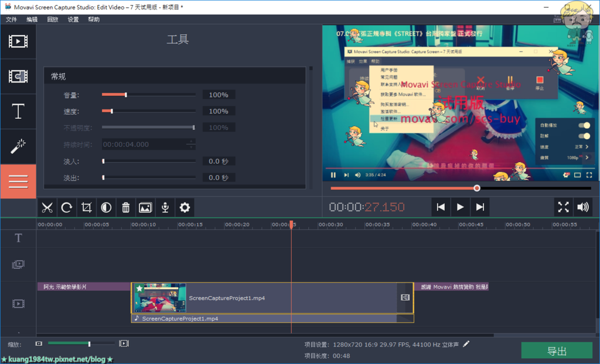Click the timecode display 00:00:27.150

pyautogui.click(x=367, y=207)
